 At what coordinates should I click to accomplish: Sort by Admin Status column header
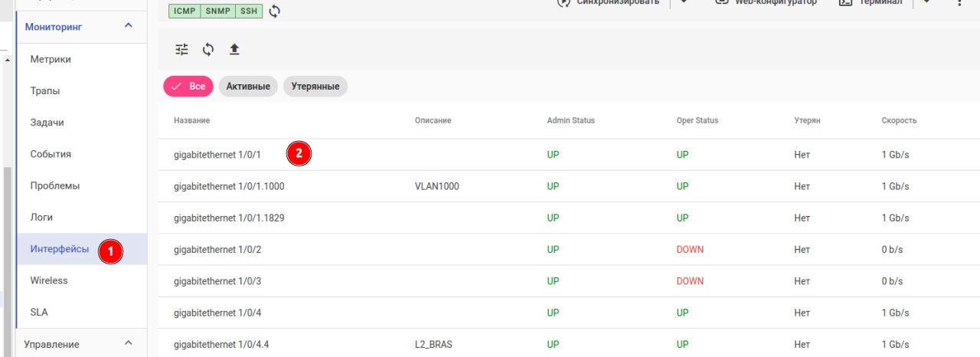[571, 120]
